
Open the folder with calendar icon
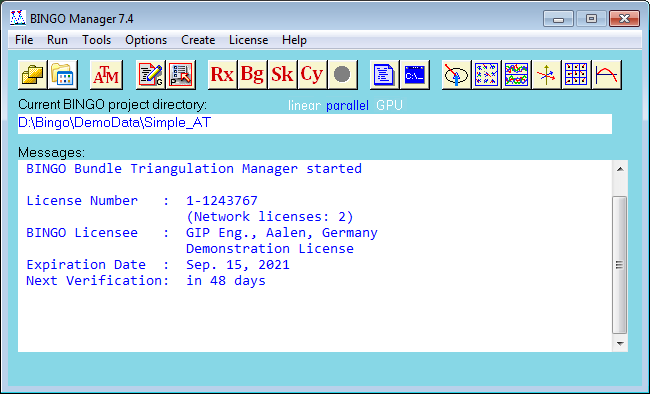[63, 75]
